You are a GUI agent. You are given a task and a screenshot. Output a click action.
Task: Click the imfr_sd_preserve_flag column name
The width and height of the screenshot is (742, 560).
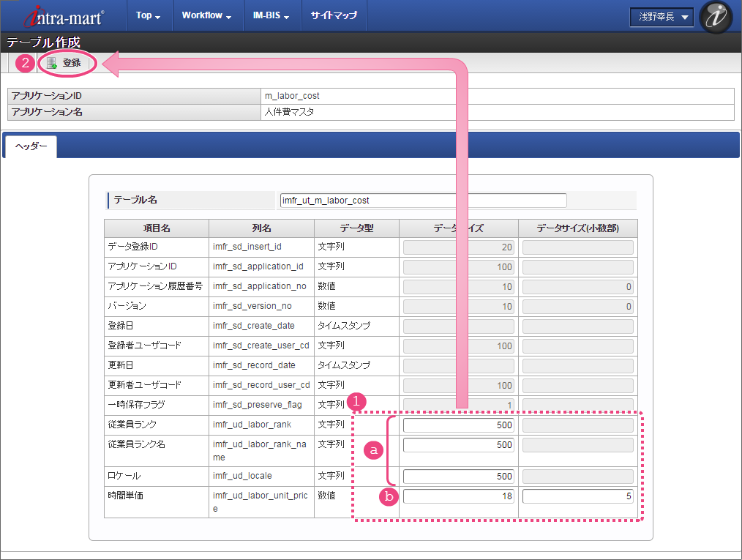258,405
